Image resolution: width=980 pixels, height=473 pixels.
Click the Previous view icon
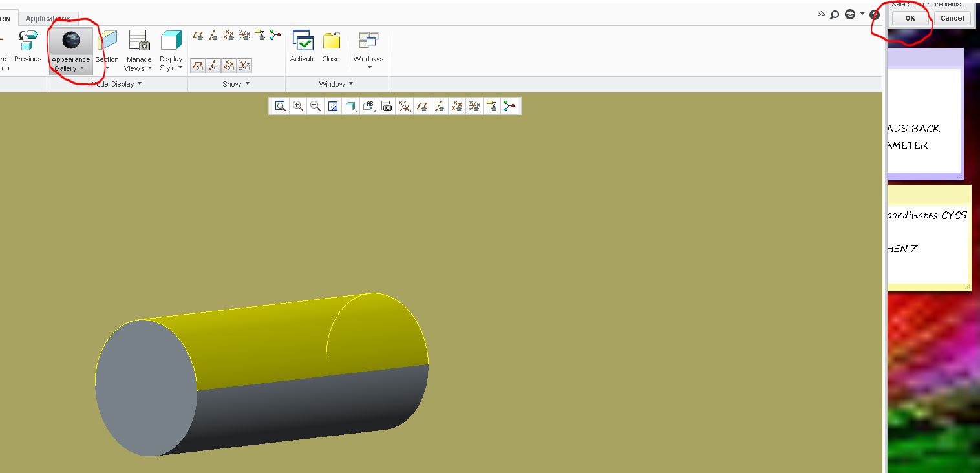pyautogui.click(x=28, y=41)
